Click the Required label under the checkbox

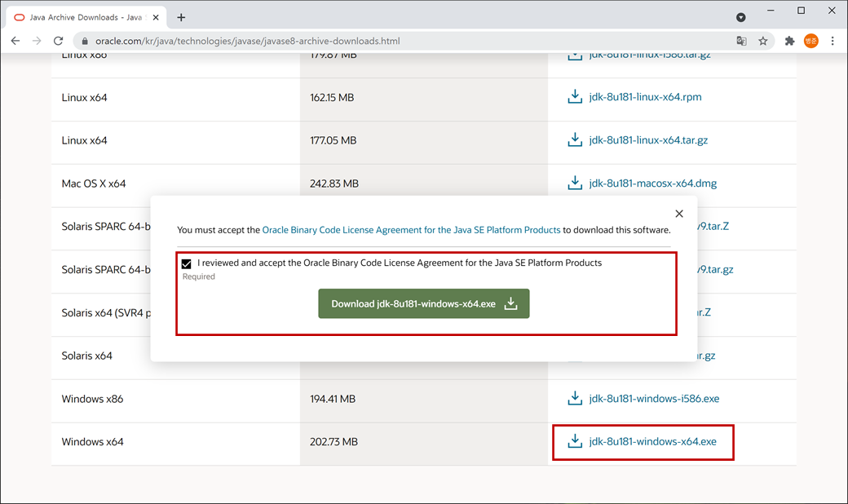[x=198, y=276]
